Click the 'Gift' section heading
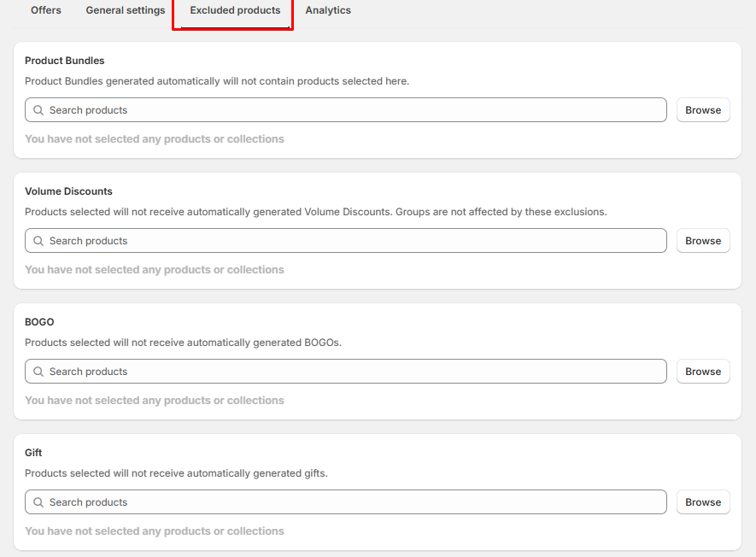Image resolution: width=756 pixels, height=557 pixels. (x=33, y=453)
